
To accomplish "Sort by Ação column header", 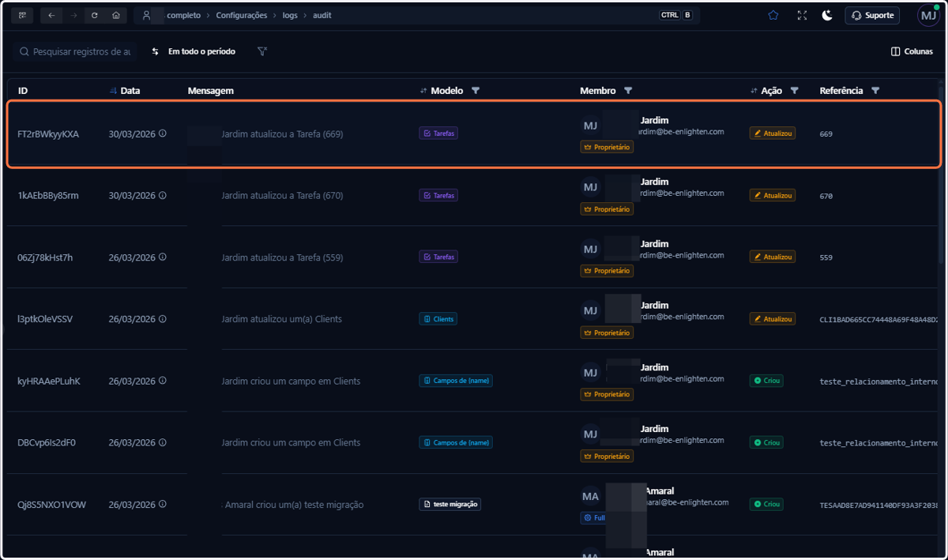I will (x=766, y=91).
